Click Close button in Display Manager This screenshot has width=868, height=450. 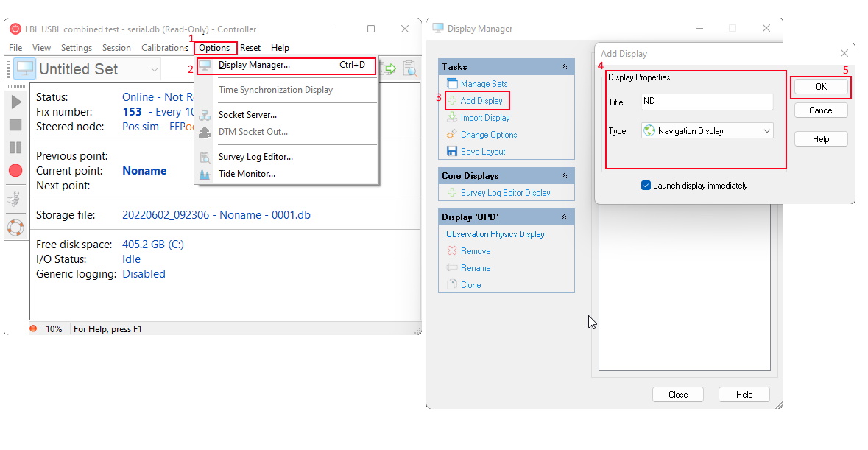678,395
